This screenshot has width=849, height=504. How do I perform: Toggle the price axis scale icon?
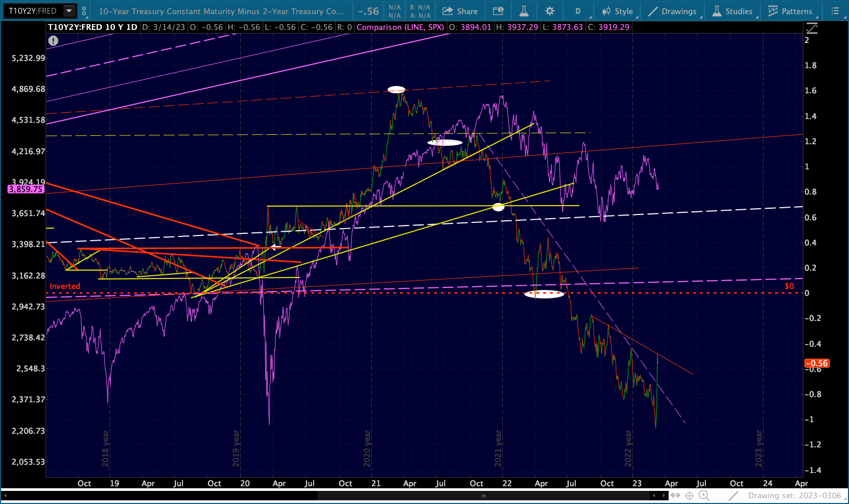pos(812,28)
